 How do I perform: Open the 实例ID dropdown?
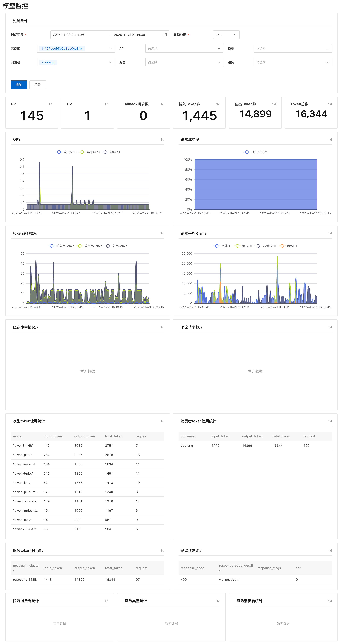pyautogui.click(x=76, y=49)
